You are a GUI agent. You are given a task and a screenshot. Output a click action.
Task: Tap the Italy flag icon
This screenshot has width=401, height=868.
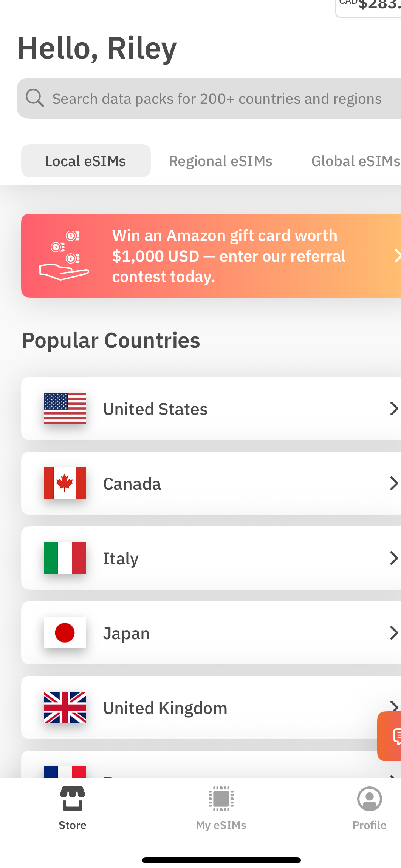point(65,558)
